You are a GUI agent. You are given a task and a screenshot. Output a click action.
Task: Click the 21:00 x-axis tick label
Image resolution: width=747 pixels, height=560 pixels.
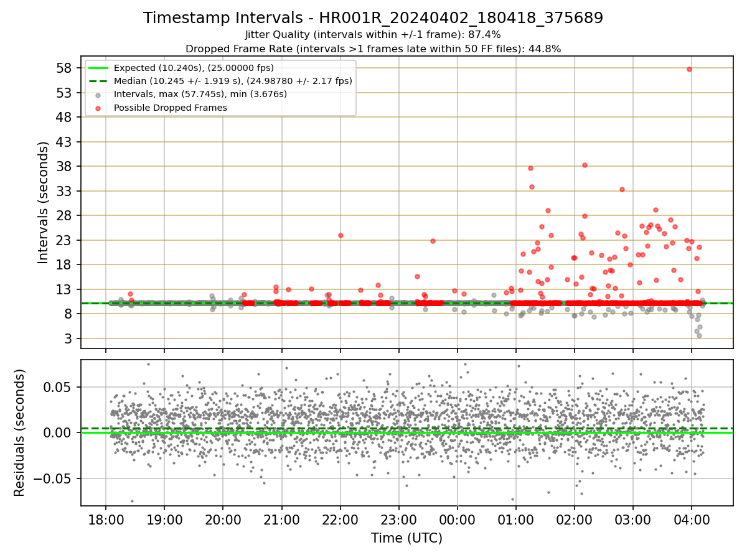pos(281,519)
